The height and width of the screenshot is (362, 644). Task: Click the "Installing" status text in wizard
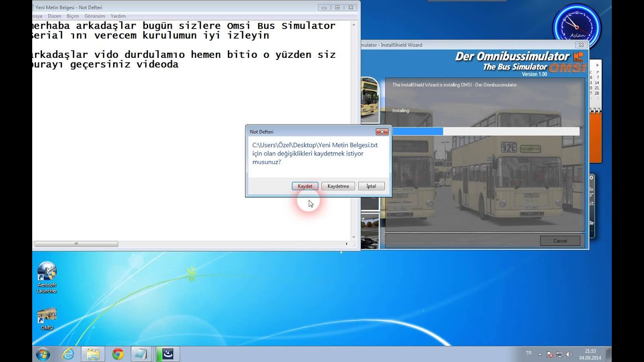coord(401,111)
